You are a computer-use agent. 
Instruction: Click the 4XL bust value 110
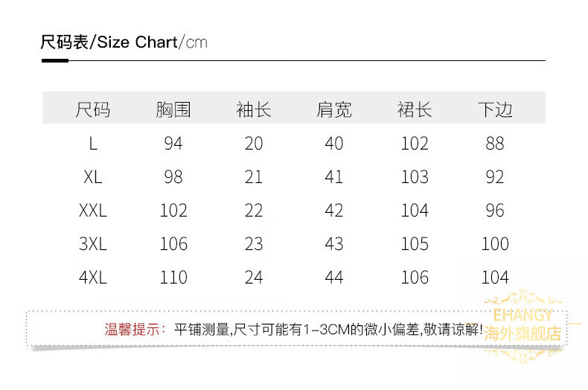pyautogui.click(x=173, y=278)
